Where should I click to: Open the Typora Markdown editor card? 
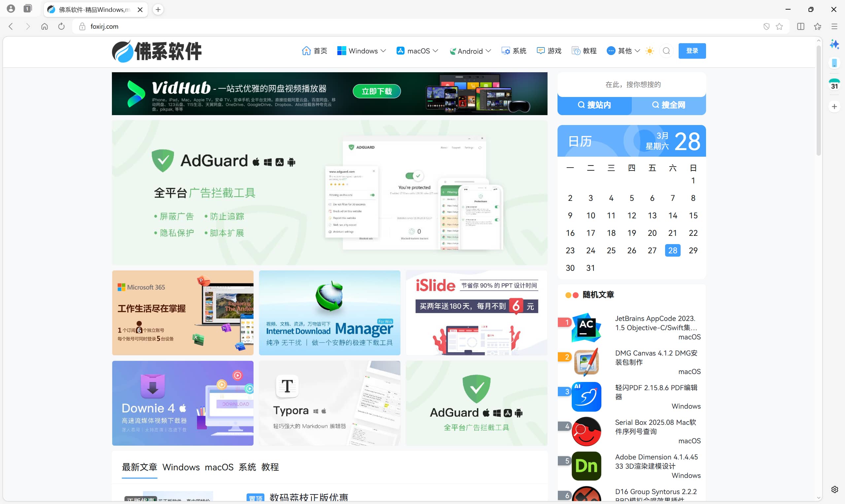329,403
